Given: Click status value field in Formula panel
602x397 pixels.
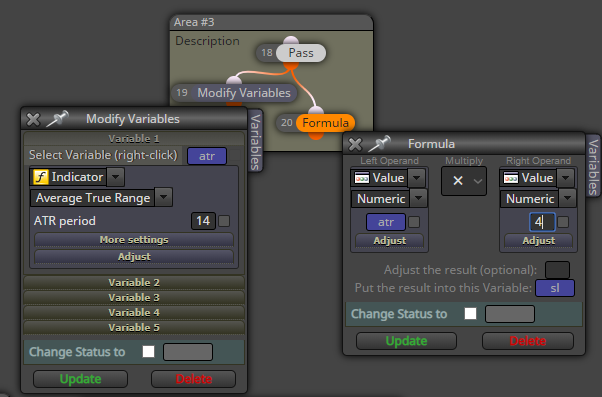Looking at the screenshot, I should pos(510,314).
